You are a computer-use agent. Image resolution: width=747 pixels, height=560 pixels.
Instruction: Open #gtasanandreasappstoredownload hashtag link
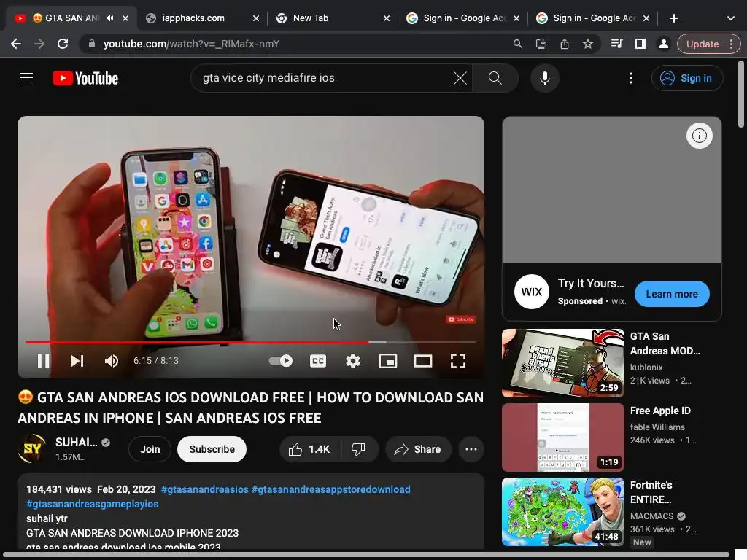point(330,489)
